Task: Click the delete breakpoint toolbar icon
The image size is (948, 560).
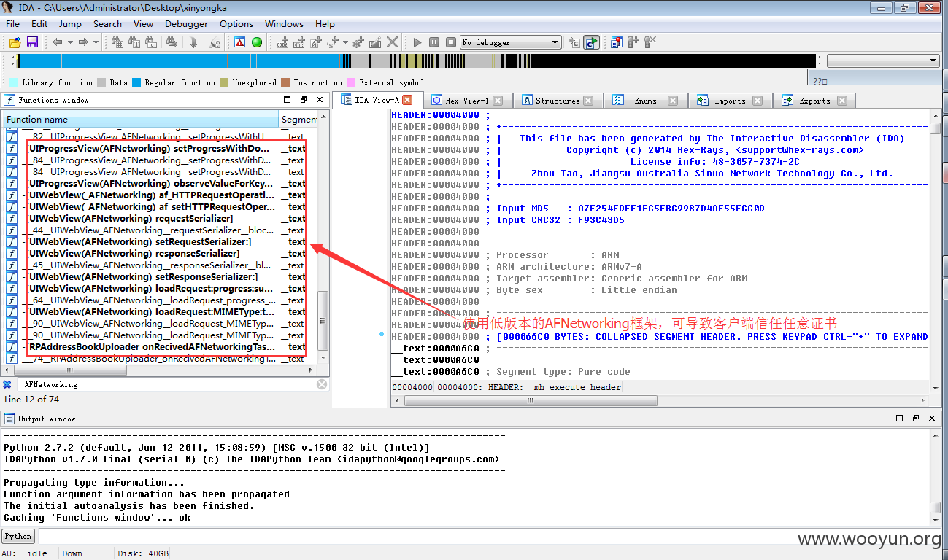Action: click(x=650, y=42)
